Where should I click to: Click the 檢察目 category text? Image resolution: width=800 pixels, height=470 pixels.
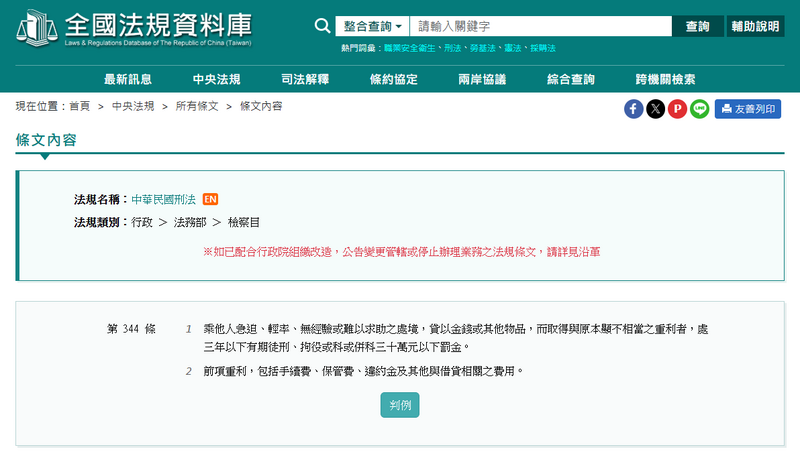pos(244,222)
